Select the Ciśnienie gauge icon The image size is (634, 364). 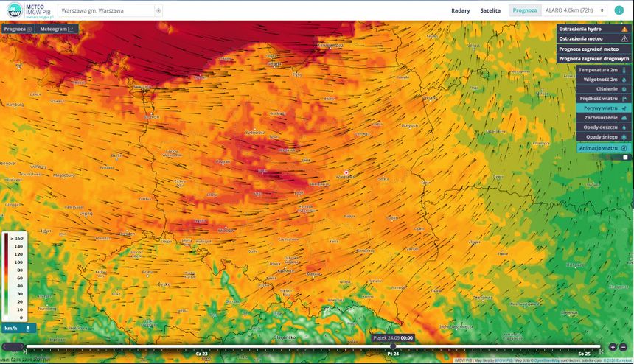tap(624, 89)
